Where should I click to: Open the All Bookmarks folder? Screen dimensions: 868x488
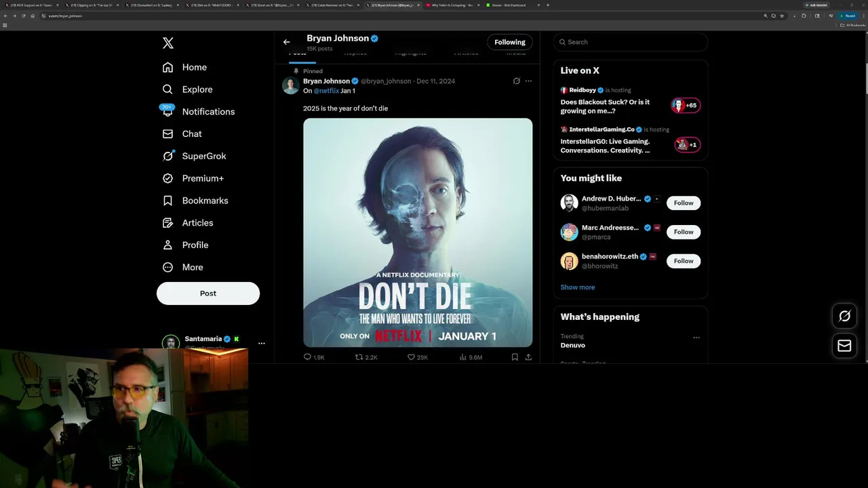click(853, 25)
